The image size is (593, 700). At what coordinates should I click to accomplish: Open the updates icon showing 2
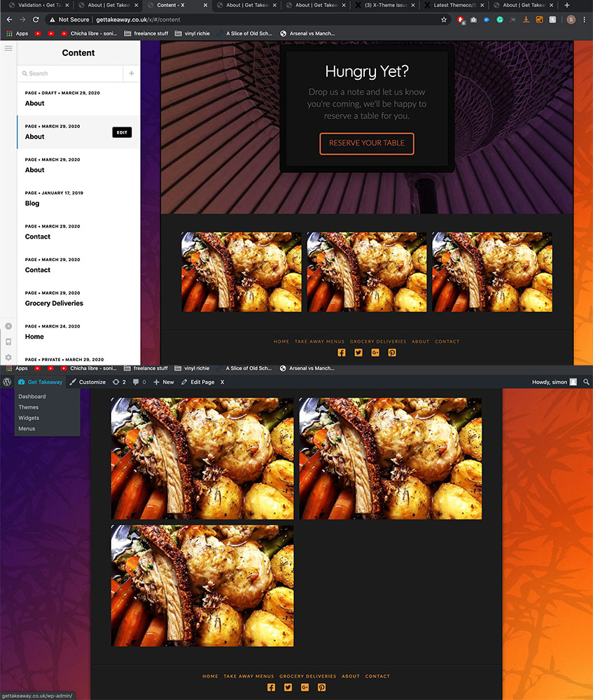119,382
